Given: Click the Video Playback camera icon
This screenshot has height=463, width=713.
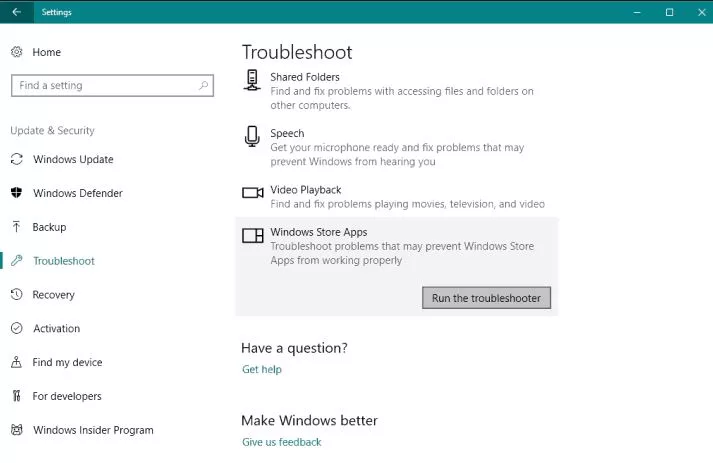Looking at the screenshot, I should tap(253, 193).
